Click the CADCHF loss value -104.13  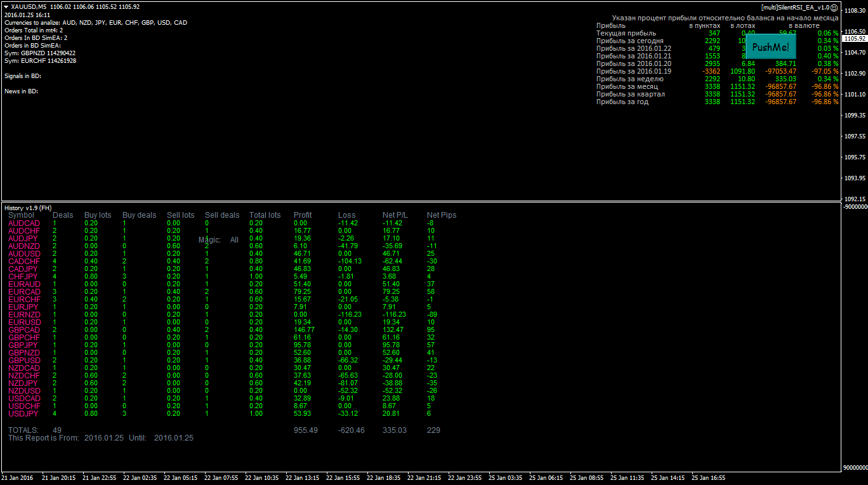pos(350,262)
